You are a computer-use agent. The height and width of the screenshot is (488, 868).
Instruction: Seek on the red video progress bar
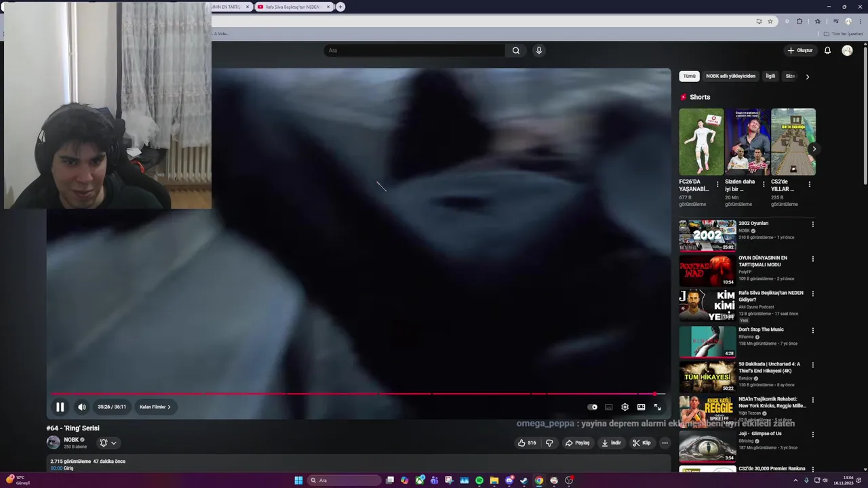pyautogui.click(x=358, y=393)
